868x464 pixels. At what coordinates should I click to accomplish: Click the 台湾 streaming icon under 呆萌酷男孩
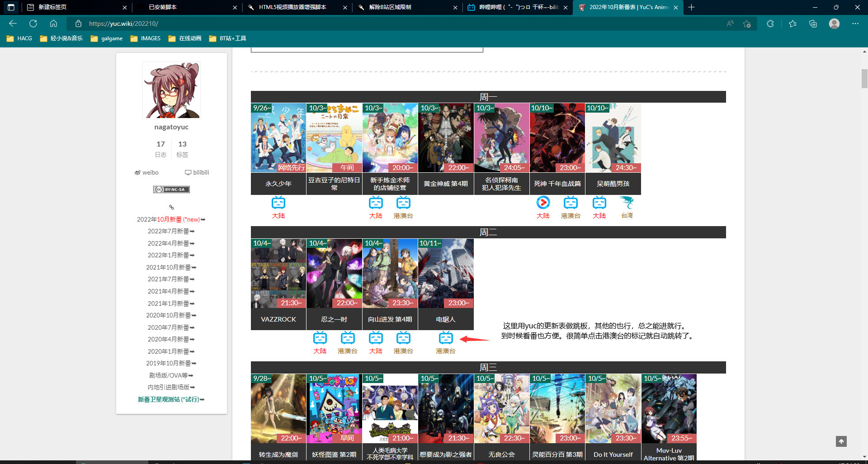click(627, 203)
